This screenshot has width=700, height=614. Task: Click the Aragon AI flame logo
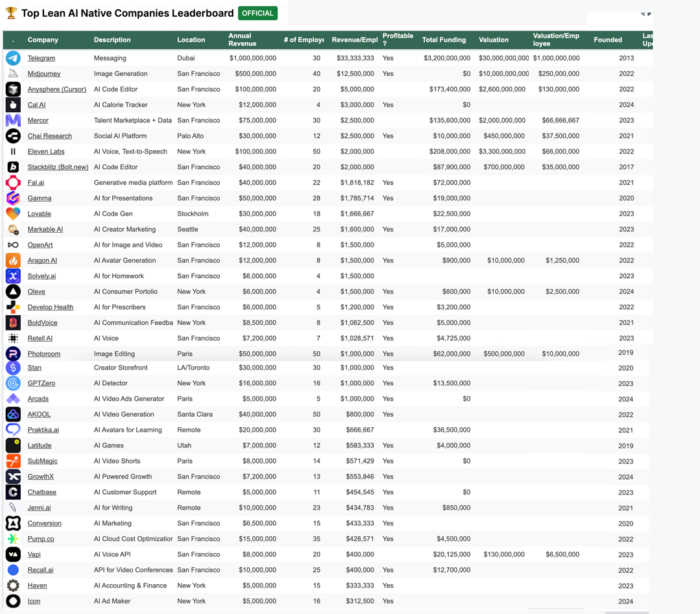pos(13,261)
